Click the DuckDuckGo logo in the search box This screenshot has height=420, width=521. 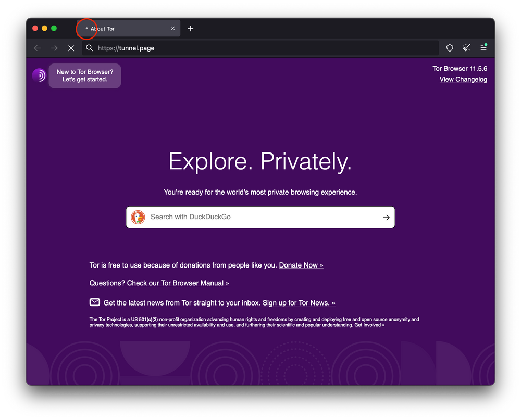coord(138,217)
